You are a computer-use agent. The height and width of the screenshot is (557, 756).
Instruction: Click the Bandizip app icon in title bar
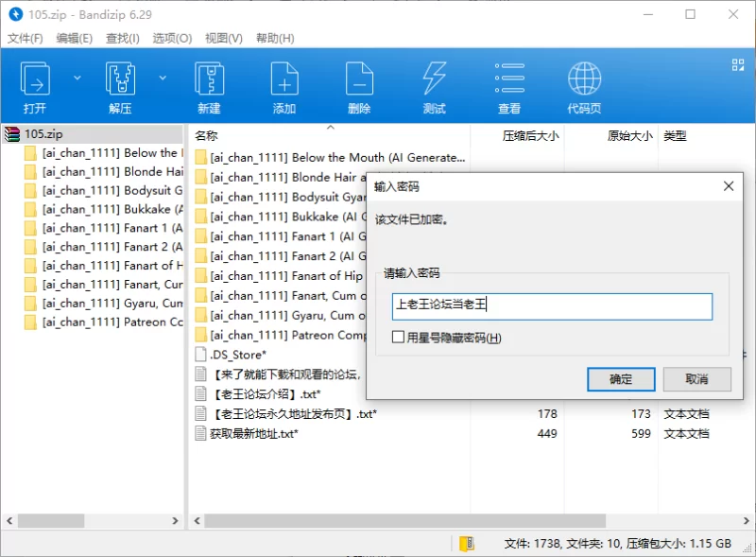pos(16,14)
